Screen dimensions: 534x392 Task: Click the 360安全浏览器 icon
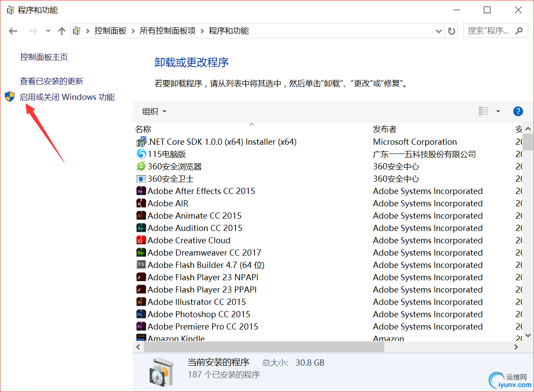pyautogui.click(x=141, y=166)
